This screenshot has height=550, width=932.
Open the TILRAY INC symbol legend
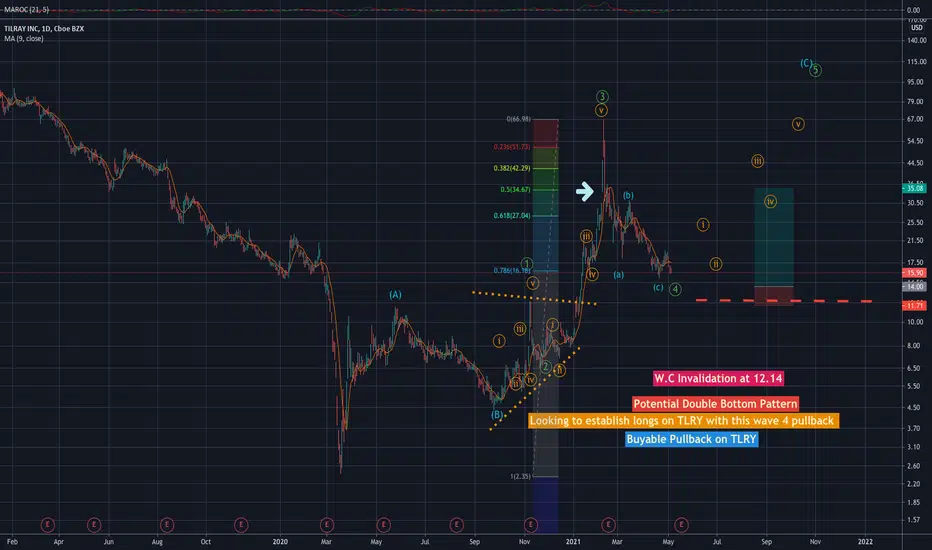click(44, 29)
